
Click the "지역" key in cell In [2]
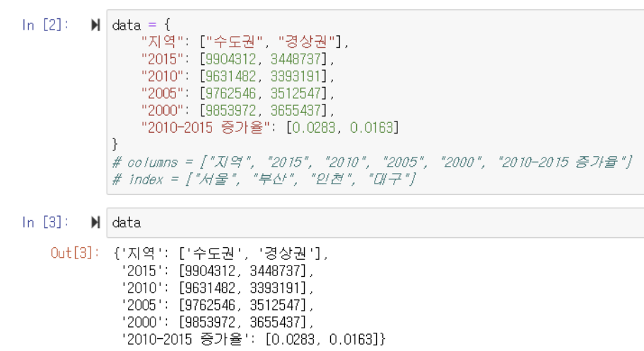[162, 42]
